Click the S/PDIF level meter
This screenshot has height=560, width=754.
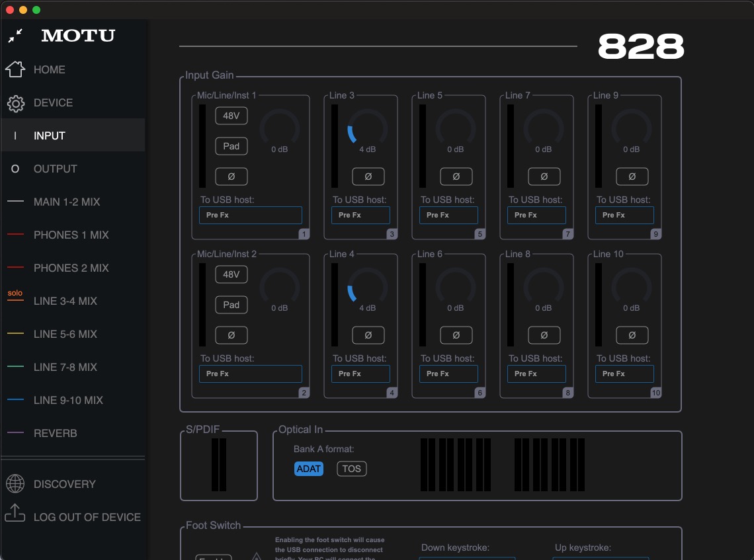pyautogui.click(x=219, y=464)
